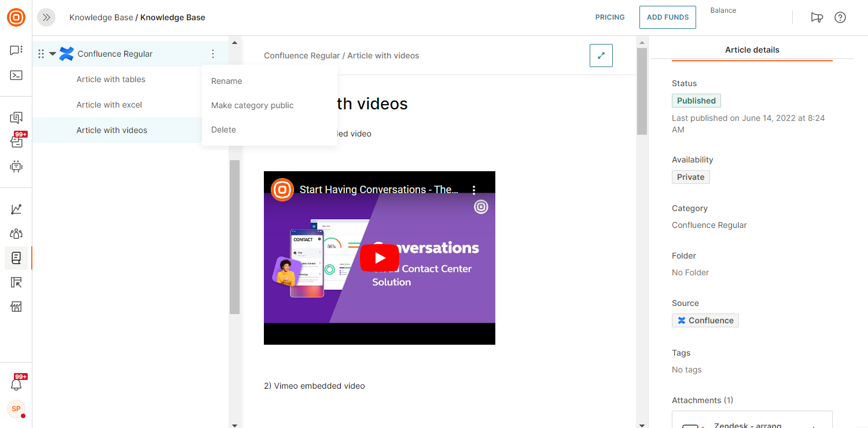Open the terminal console sidebar icon

16,75
